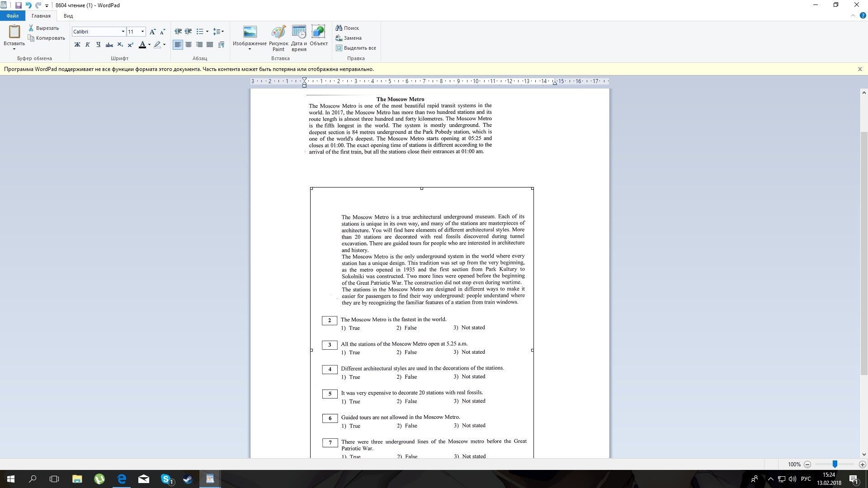Open the Файл menu
This screenshot has width=868, height=488.
[12, 16]
